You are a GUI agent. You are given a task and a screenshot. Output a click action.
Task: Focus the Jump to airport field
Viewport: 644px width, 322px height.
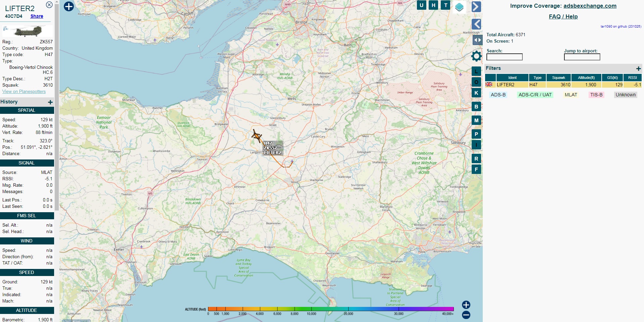coord(582,57)
